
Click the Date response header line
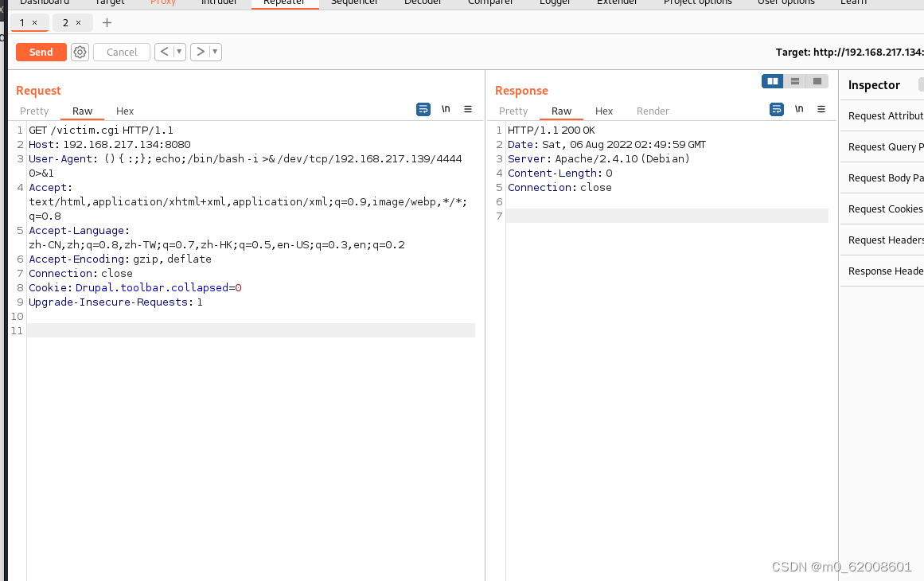tap(606, 144)
